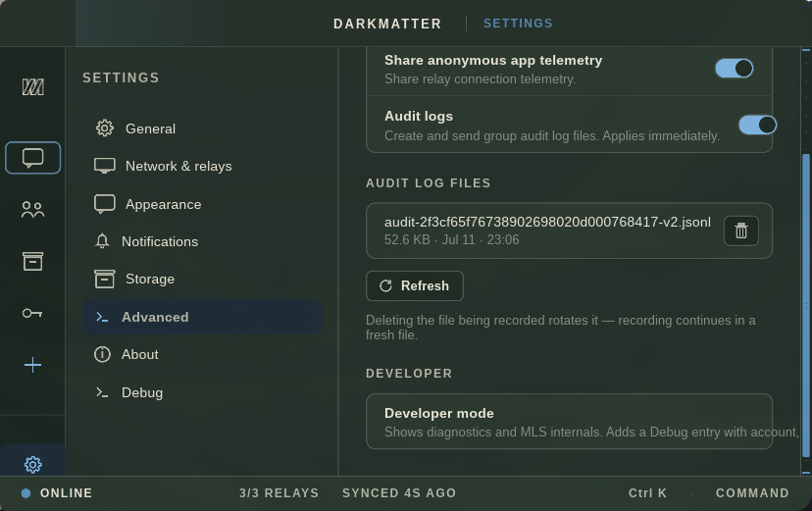This screenshot has width=812, height=511.
Task: Click the Darkmatter logo icon in sidebar
Action: (32, 87)
